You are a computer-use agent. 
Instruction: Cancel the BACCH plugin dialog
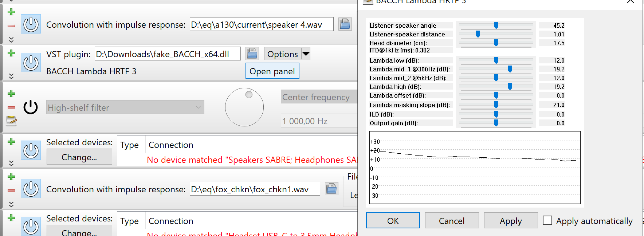[452, 221]
